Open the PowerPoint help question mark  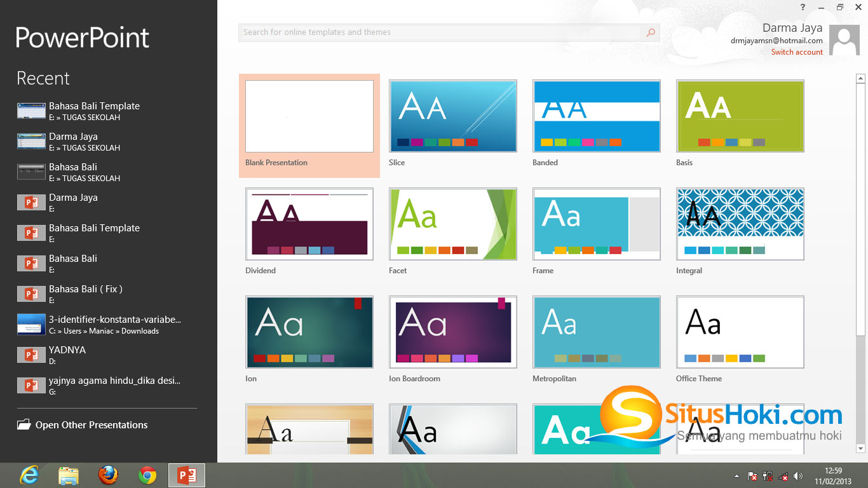(x=803, y=7)
